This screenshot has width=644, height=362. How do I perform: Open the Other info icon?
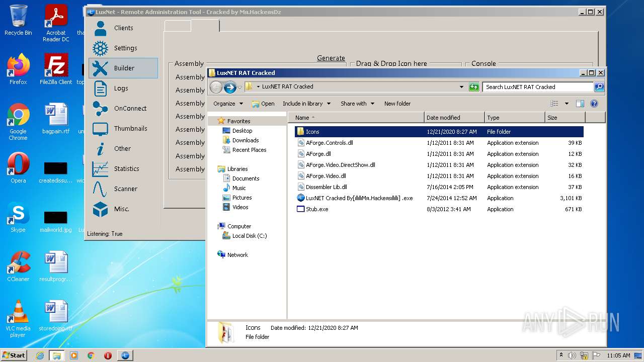101,149
